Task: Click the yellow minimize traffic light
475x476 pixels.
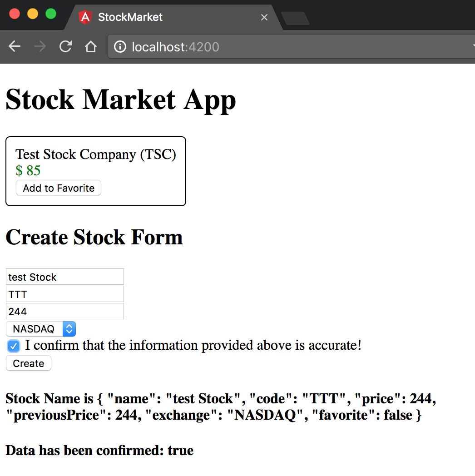Action: [x=32, y=14]
